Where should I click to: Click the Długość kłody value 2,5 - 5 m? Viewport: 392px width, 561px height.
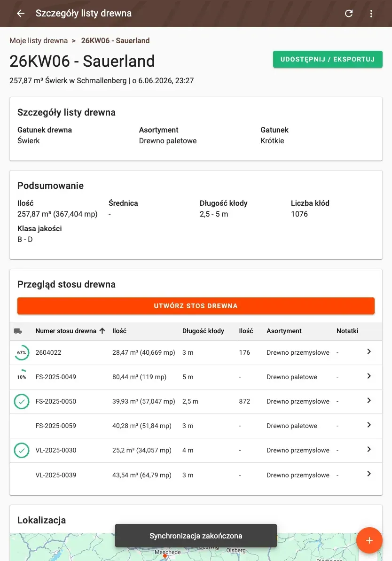(x=214, y=214)
